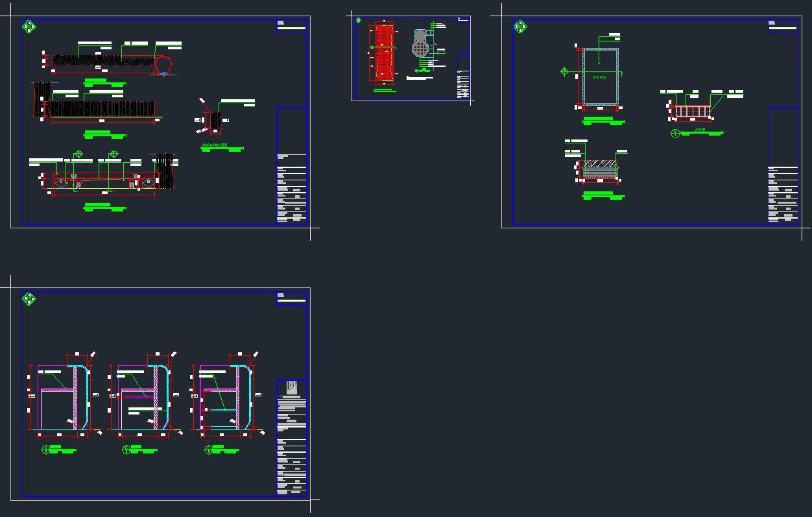
Task: Select the ladder-like red grid detail drawing
Action: 693,112
